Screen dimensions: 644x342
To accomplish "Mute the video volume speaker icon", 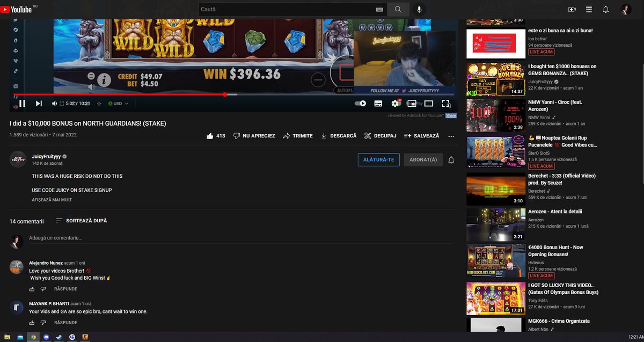I will tap(55, 104).
